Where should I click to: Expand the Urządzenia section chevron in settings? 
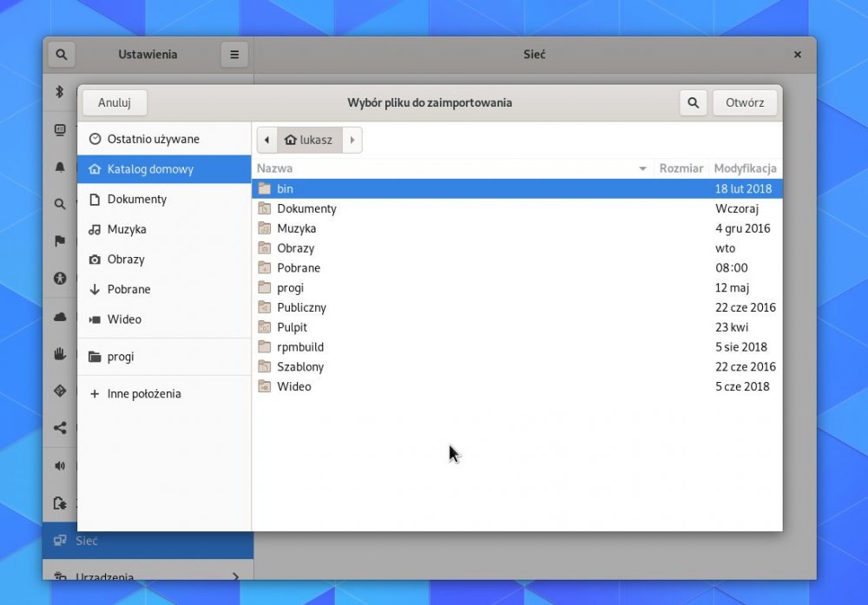236,576
